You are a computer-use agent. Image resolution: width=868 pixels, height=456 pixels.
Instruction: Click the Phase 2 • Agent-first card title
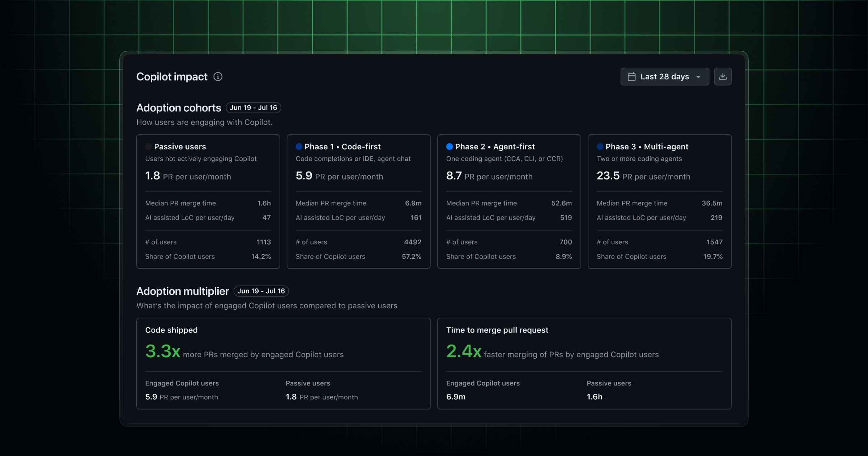[x=495, y=147]
